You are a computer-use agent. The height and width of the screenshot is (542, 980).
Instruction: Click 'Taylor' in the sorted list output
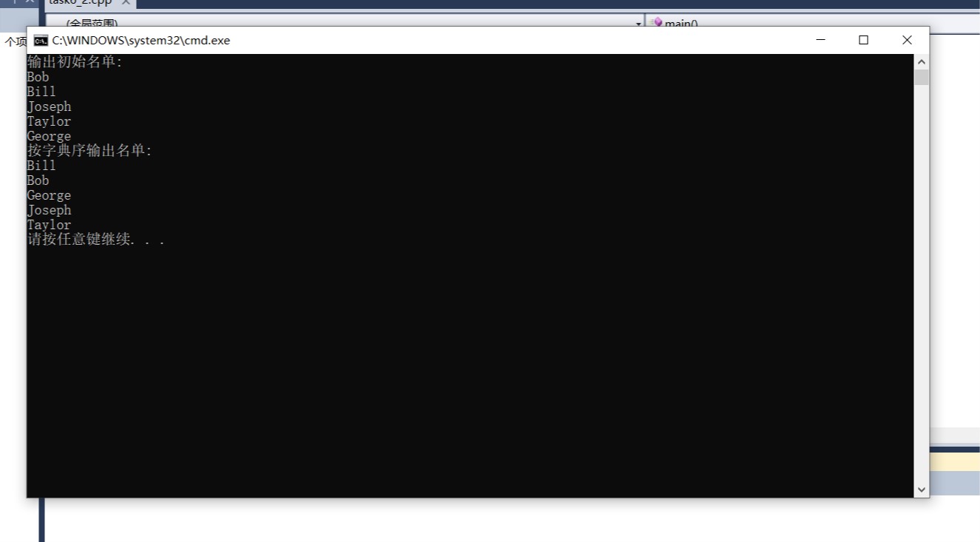pos(49,225)
